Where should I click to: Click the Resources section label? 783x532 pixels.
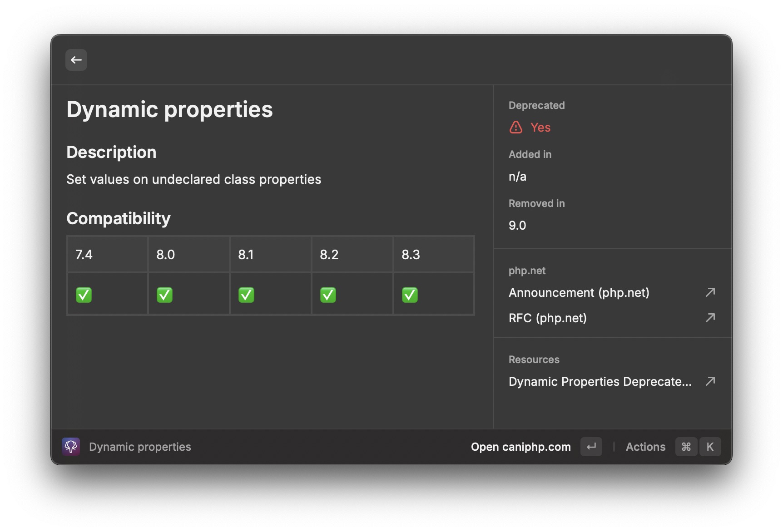tap(534, 360)
